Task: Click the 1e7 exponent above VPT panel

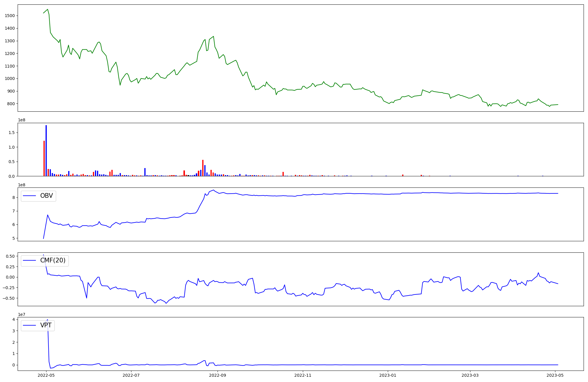Action: 21,314
